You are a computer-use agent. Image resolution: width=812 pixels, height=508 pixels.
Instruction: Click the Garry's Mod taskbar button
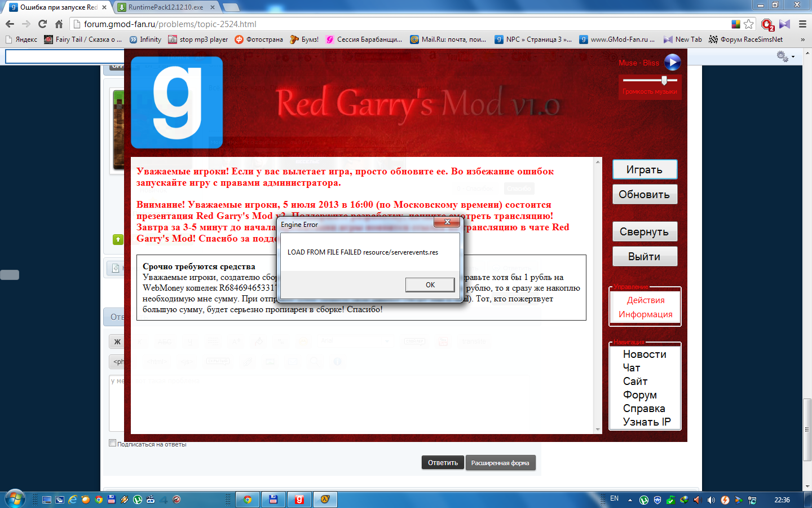(299, 500)
